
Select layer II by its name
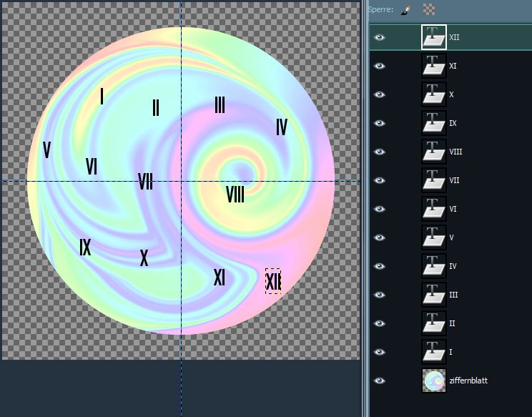(x=453, y=323)
